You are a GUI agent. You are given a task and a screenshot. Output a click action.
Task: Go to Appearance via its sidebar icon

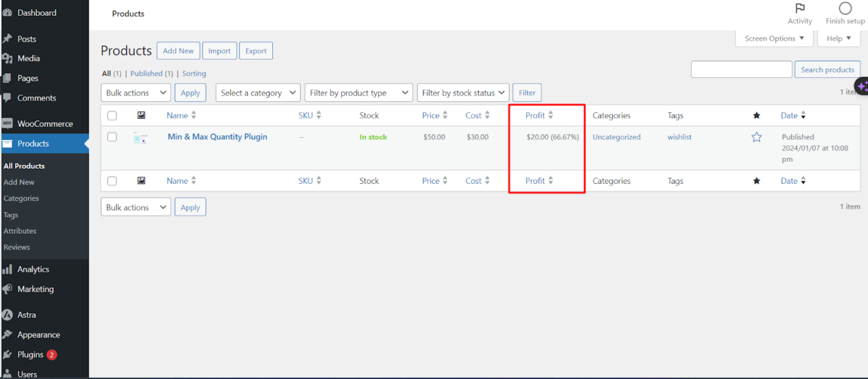[38, 334]
